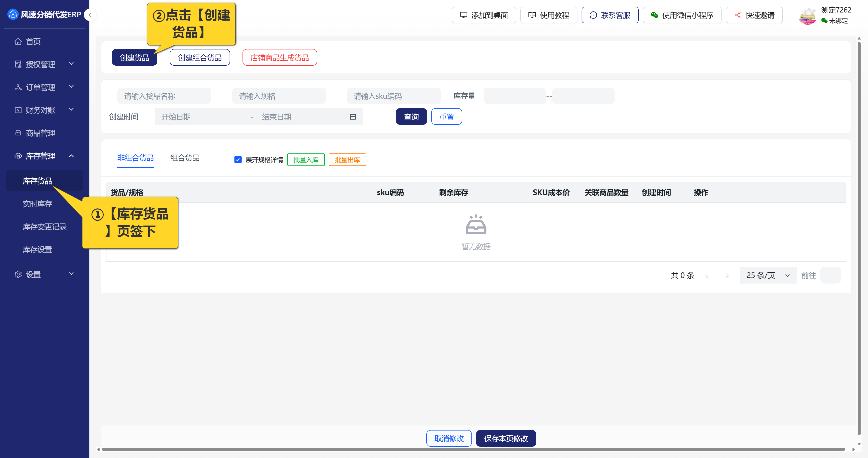Uncheck the 展开规格详情 checkbox

pyautogui.click(x=238, y=160)
